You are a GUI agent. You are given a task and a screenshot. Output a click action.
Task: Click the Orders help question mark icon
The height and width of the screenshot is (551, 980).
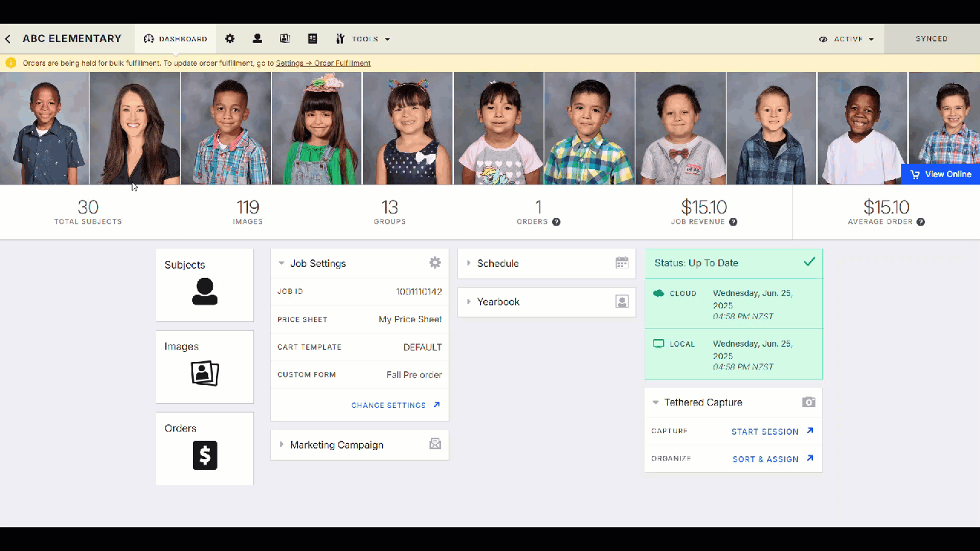point(557,222)
